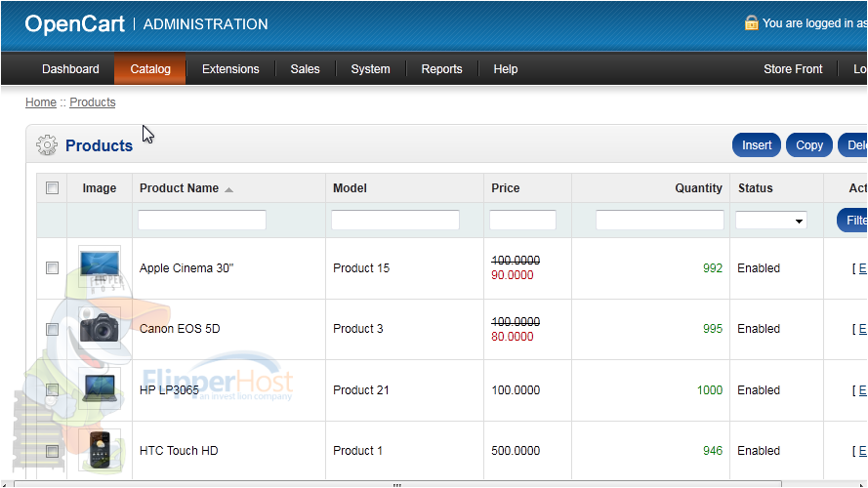Click the Copy button
This screenshot has width=868, height=488.
[808, 145]
